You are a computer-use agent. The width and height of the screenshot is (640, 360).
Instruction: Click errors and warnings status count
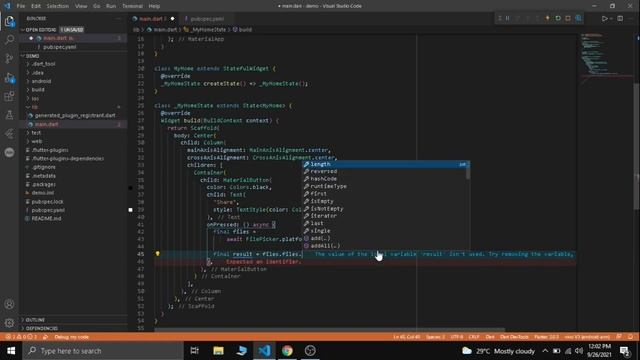click(x=21, y=337)
